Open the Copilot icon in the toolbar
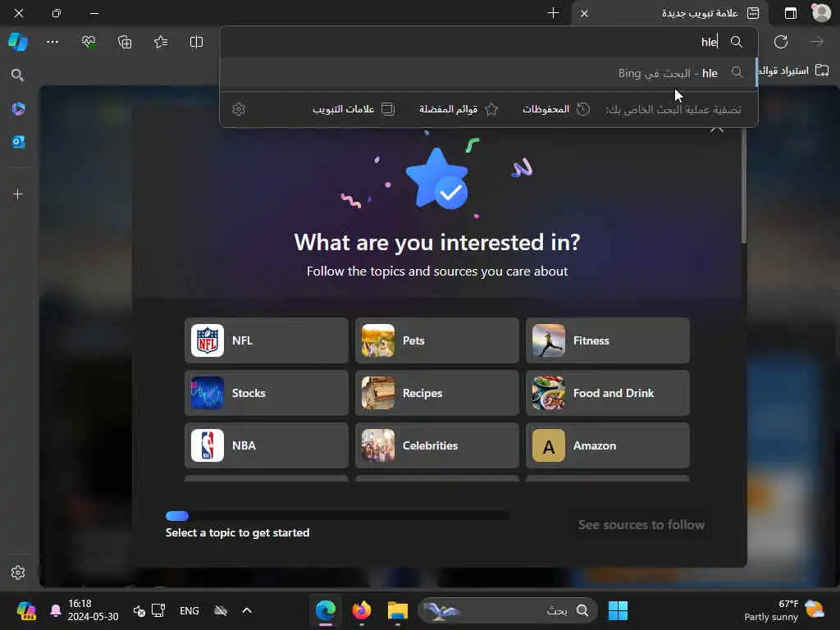Screen dimensions: 840x630 point(18,42)
